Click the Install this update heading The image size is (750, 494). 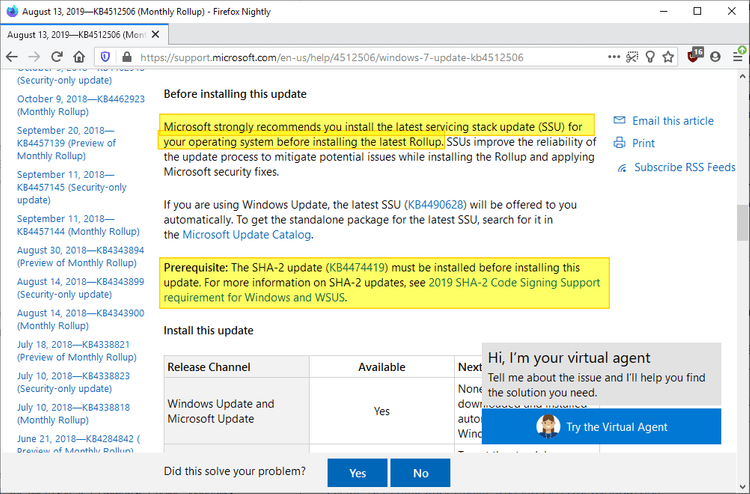click(209, 330)
